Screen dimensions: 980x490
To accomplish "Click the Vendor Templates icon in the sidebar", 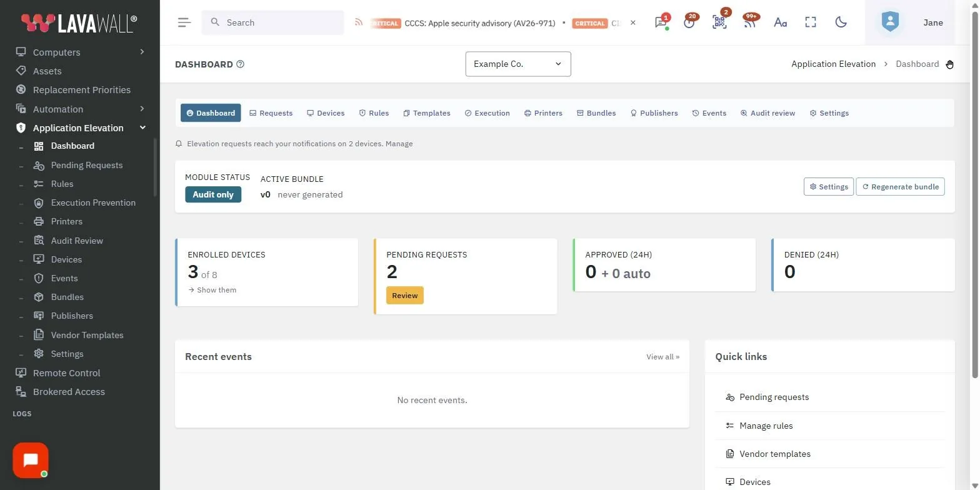I will [x=39, y=335].
